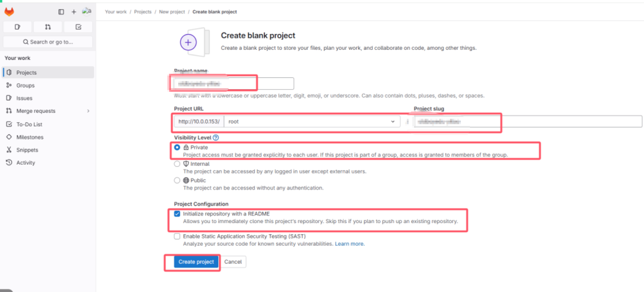Go to Snippets in the sidebar
Viewport: 644px width, 292px height.
[x=27, y=150]
